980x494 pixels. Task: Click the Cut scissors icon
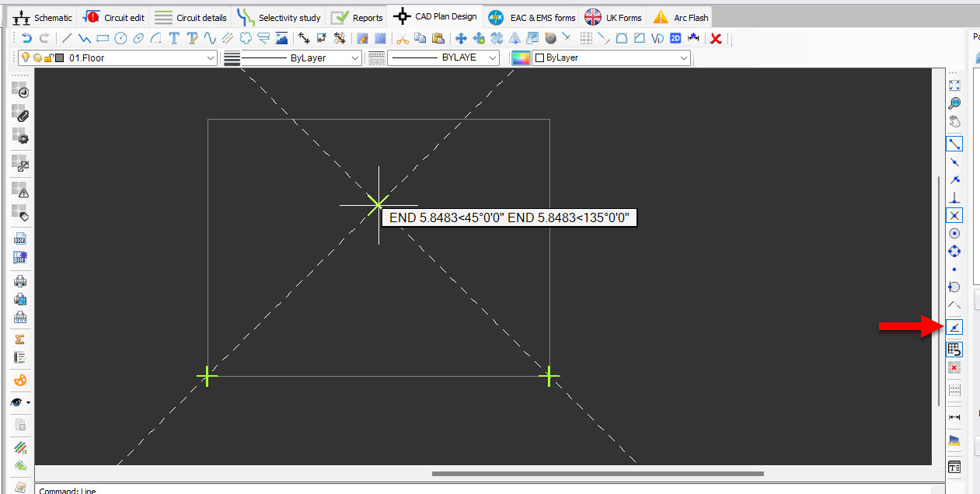[x=403, y=38]
